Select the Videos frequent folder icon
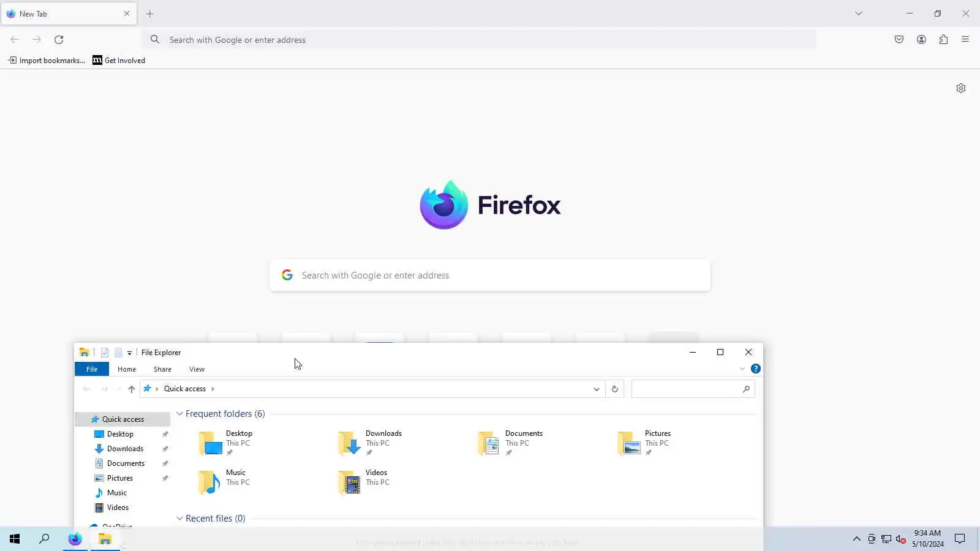 tap(349, 482)
